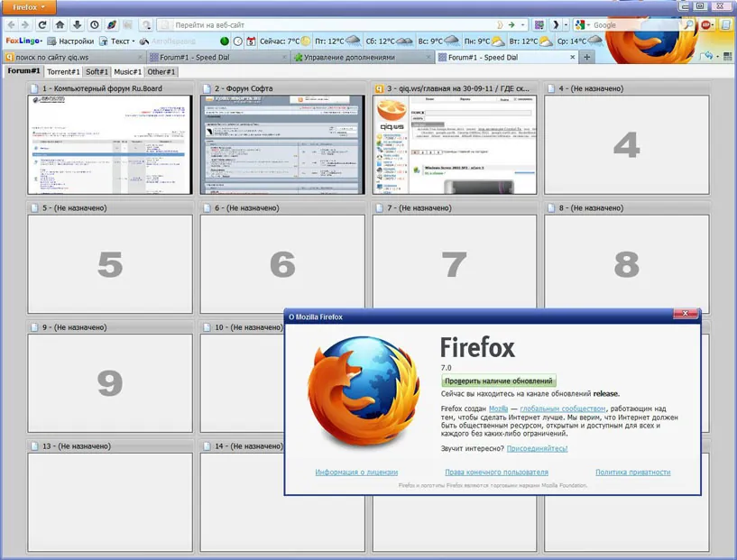
Task: Click the black chevron toolbar button
Action: tap(556, 25)
